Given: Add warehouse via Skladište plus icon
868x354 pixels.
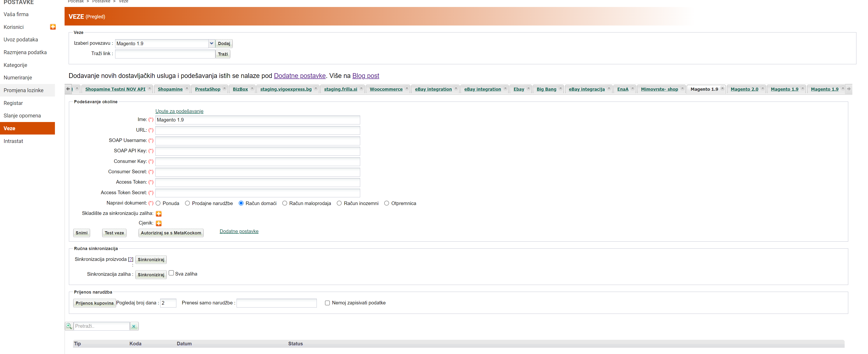Looking at the screenshot, I should point(159,214).
